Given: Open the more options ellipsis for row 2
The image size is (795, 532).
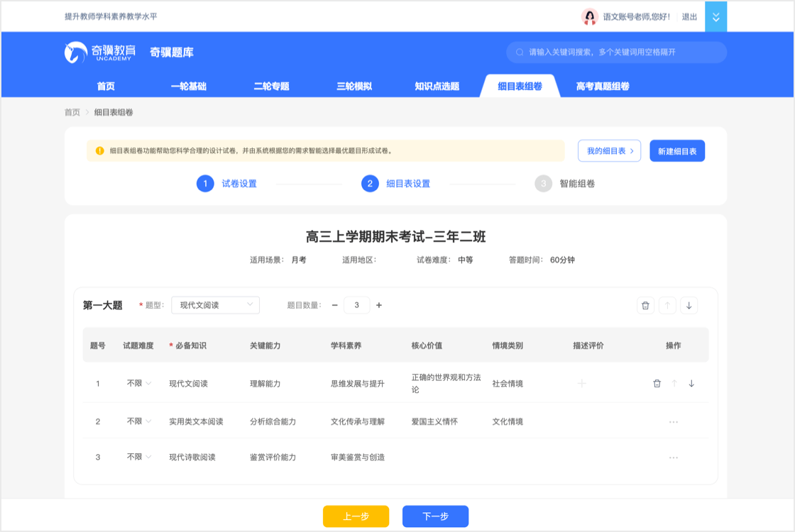Looking at the screenshot, I should (673, 422).
